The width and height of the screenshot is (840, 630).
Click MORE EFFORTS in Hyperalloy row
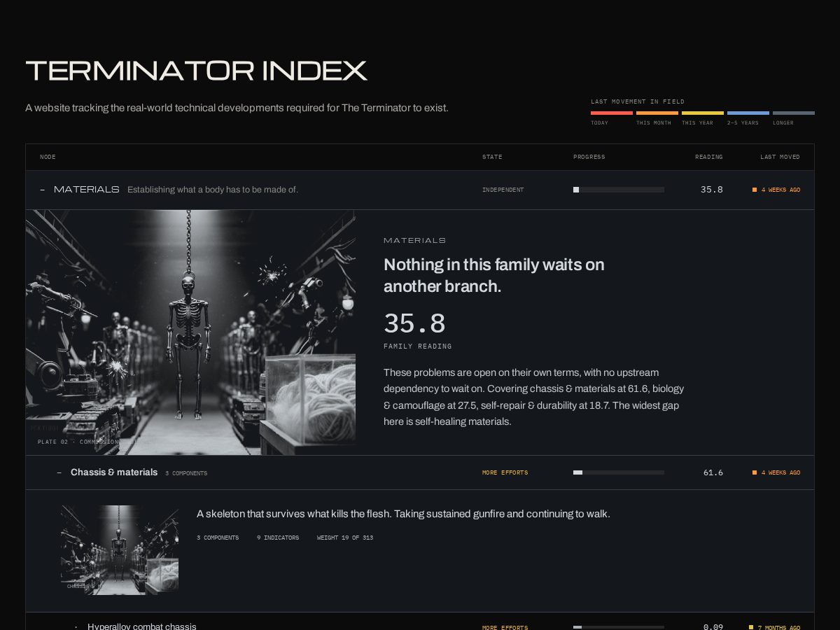click(505, 627)
